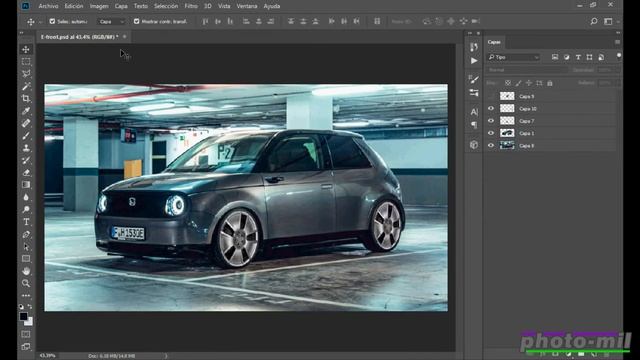Select the Move tool
This screenshot has width=640, height=360.
(x=26, y=49)
